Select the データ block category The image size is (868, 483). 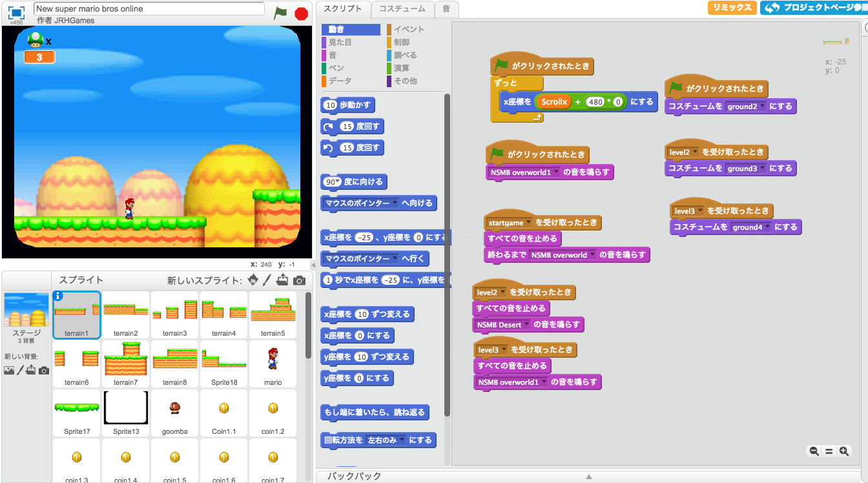351,81
